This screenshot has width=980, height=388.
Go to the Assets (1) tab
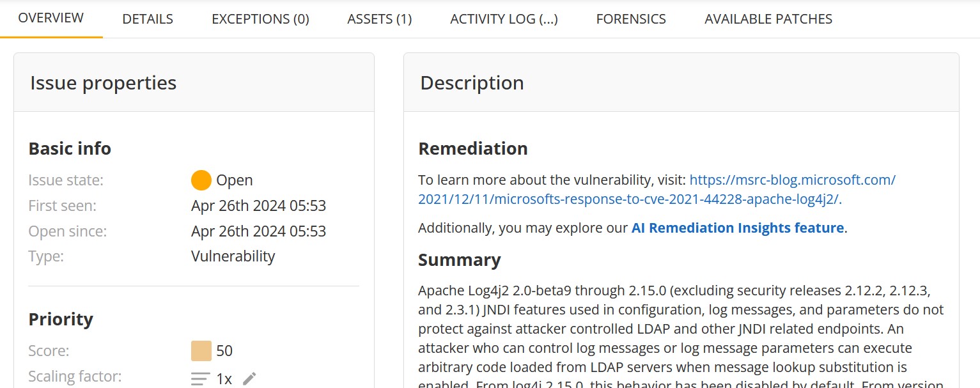[x=379, y=19]
